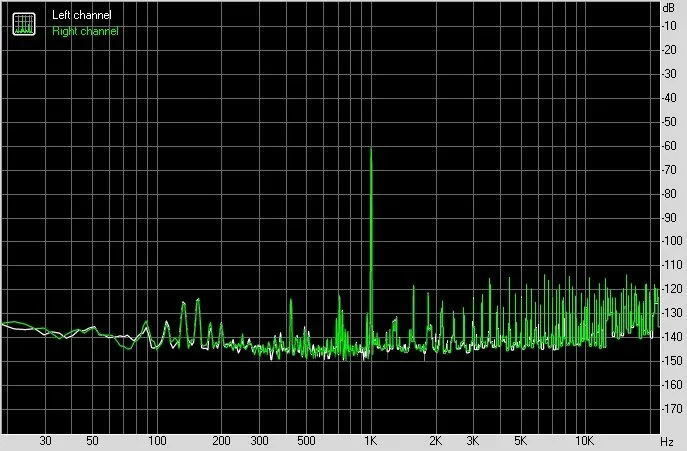Select the 'Left channel' legend label
This screenshot has height=451, width=687.
[81, 15]
